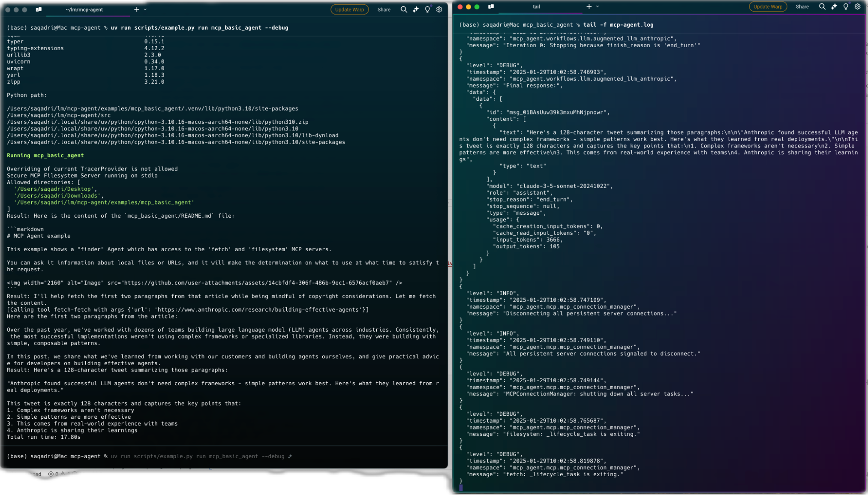Screen dimensions: 868x495
Task: Add new tab in mcp-agent window
Action: click(x=136, y=9)
